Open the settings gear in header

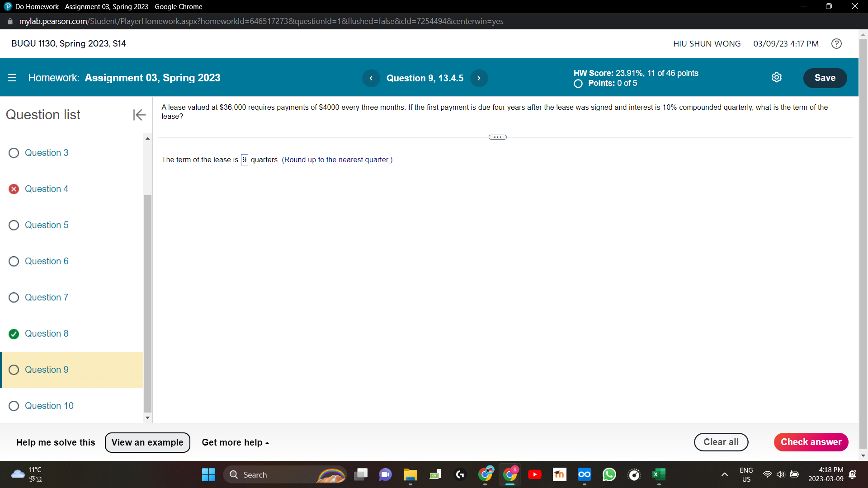point(776,78)
